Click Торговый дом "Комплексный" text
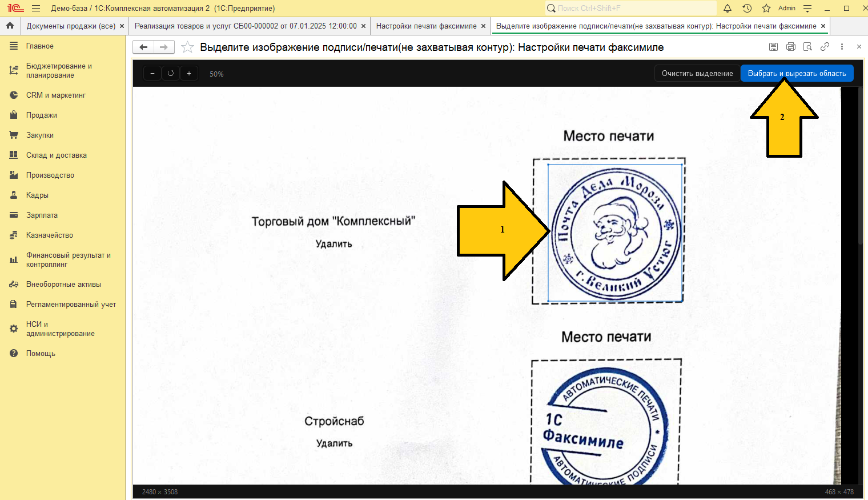This screenshot has height=500, width=868. 333,222
